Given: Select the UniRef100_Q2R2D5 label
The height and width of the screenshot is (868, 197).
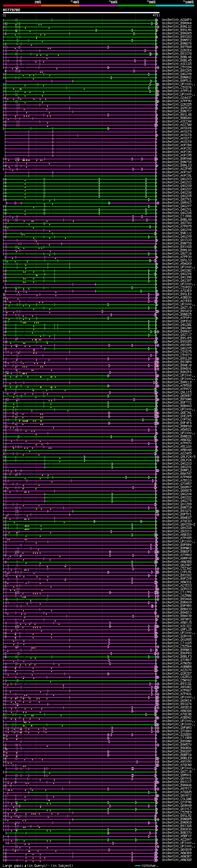Looking at the screenshot, I should click(x=177, y=104).
